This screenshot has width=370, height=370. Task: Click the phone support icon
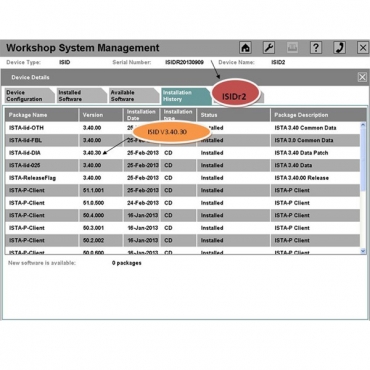tap(339, 48)
